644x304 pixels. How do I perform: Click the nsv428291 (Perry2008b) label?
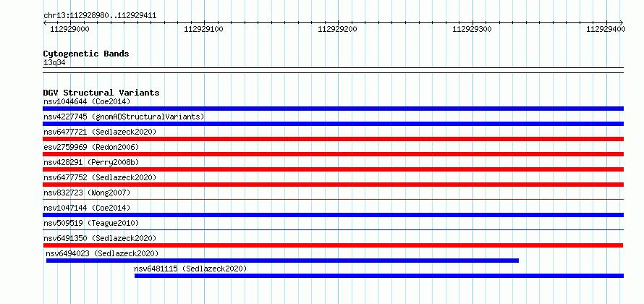click(x=91, y=162)
